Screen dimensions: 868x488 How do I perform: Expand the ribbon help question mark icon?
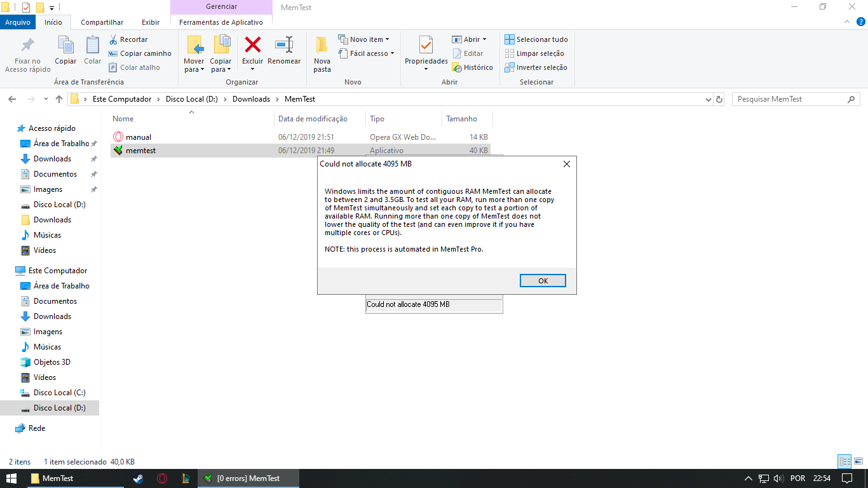pos(860,22)
